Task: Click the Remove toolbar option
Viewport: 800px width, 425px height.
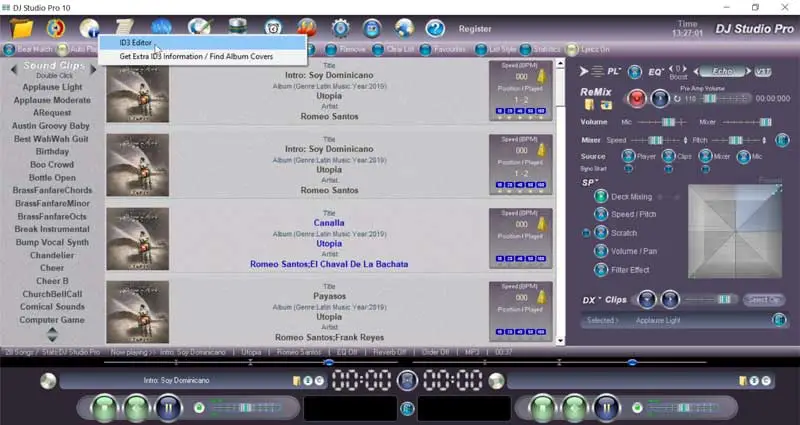Action: 345,49
